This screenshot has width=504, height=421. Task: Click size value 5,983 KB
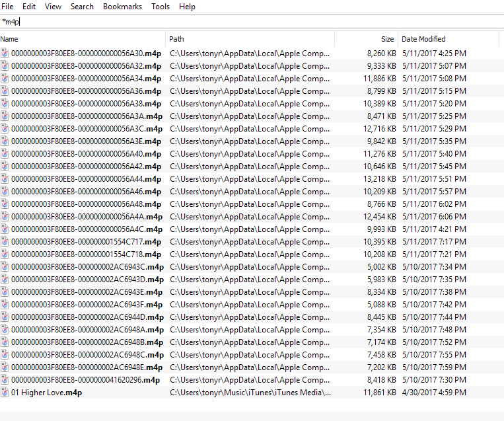[x=382, y=279]
